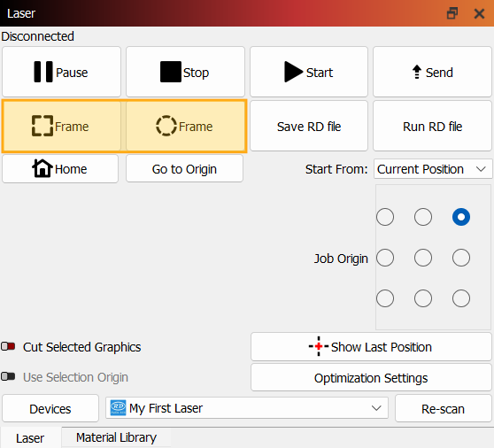Start the laser job with play icon
The height and width of the screenshot is (448, 494).
point(309,72)
